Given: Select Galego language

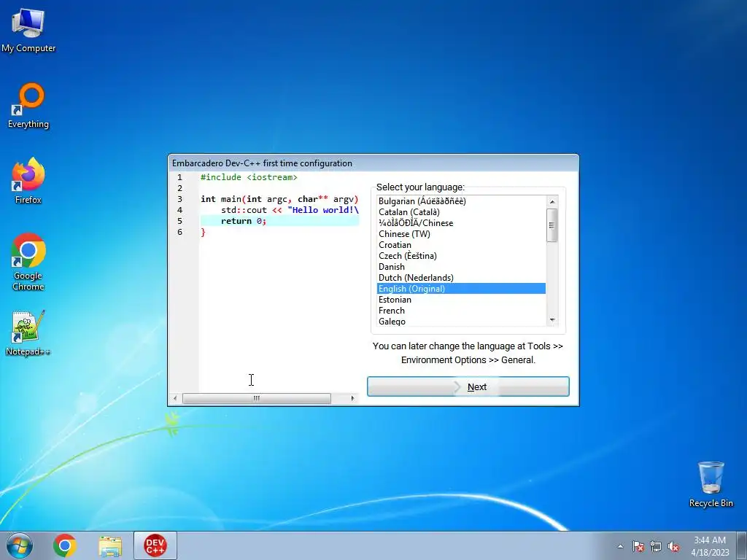Looking at the screenshot, I should click(461, 322).
